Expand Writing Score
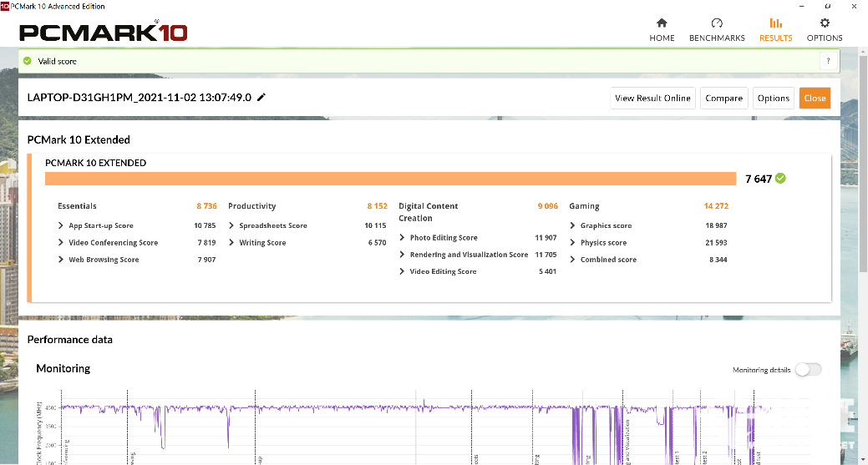The height and width of the screenshot is (465, 868). point(231,242)
